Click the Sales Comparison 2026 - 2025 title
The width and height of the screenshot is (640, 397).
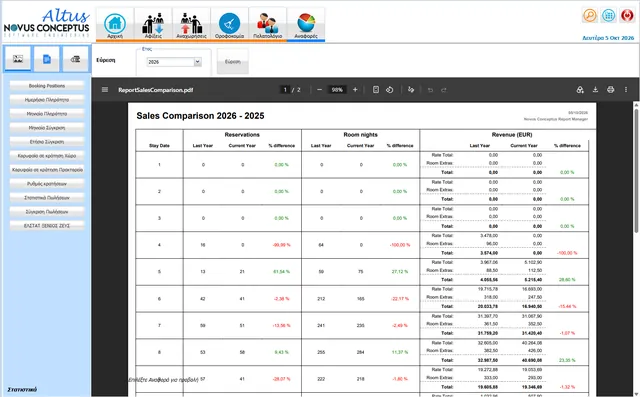coord(200,116)
